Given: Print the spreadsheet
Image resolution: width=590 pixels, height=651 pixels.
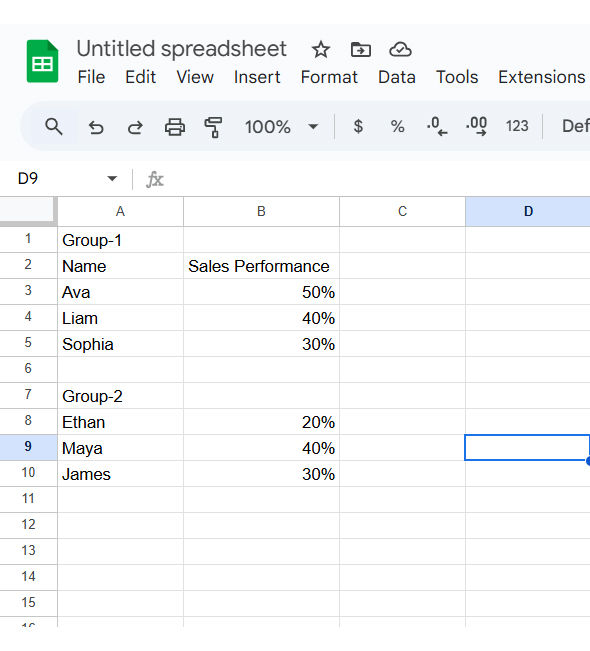Looking at the screenshot, I should [175, 127].
